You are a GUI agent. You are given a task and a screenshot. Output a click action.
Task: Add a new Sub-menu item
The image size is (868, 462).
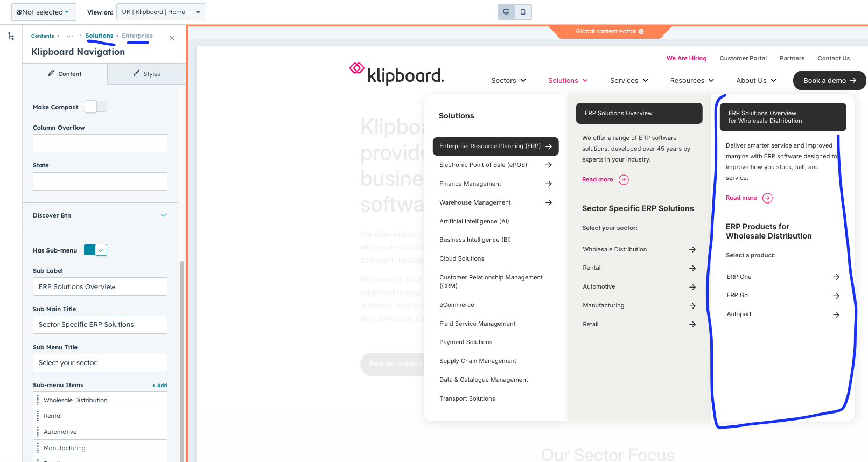click(x=159, y=386)
